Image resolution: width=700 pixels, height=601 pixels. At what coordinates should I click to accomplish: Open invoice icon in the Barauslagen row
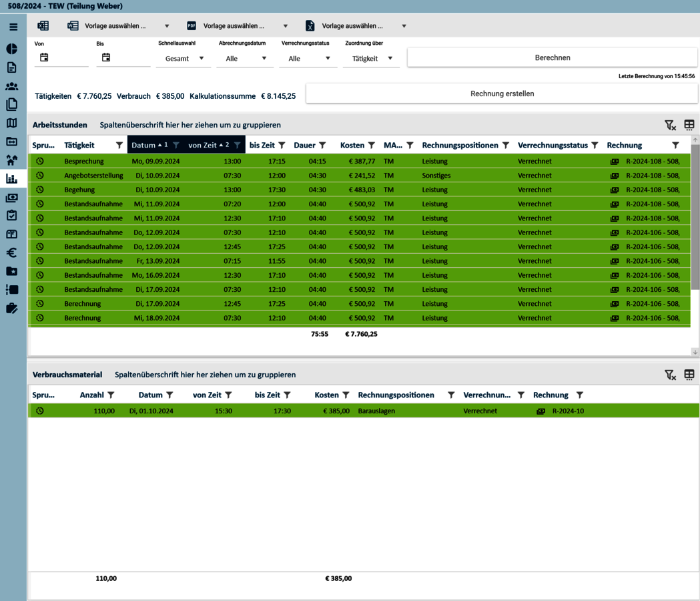[x=541, y=411]
